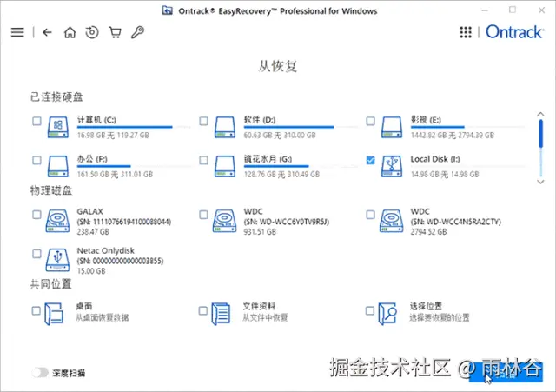Click SN: WD-WCC4N5RA2CTY text
Image resolution: width=556 pixels, height=392 pixels.
[456, 222]
